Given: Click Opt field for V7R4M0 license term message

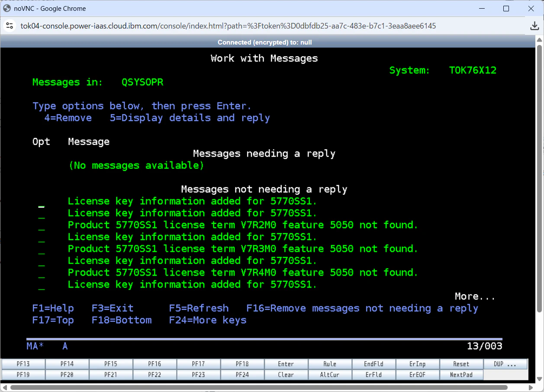Looking at the screenshot, I should (x=41, y=273).
